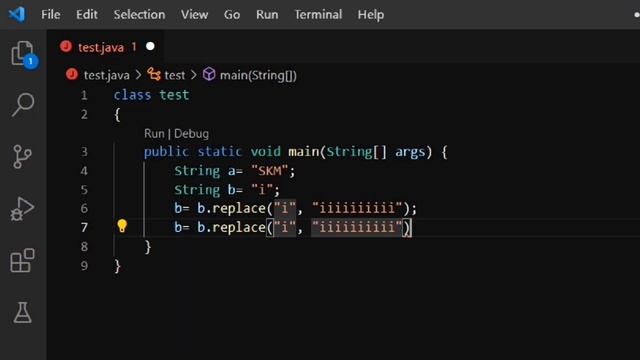Image resolution: width=640 pixels, height=360 pixels.
Task: Click 'replace' on line 6
Action: (x=239, y=209)
